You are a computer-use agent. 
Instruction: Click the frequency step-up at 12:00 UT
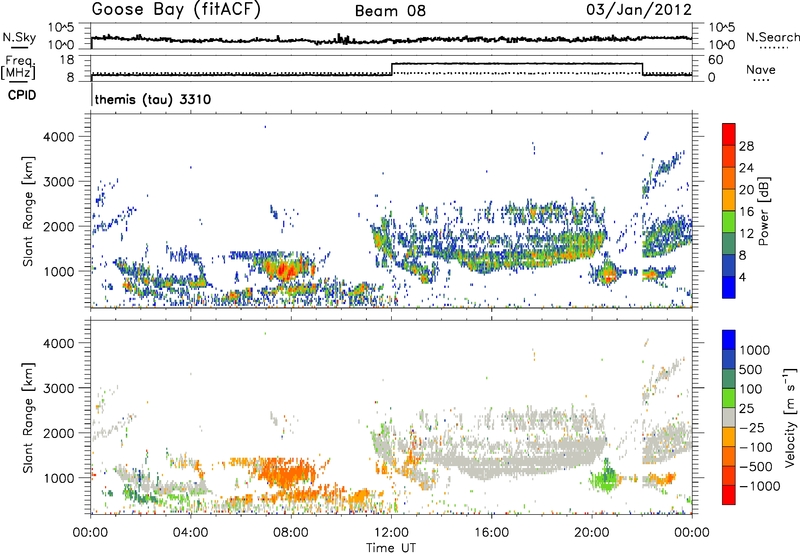coord(391,69)
